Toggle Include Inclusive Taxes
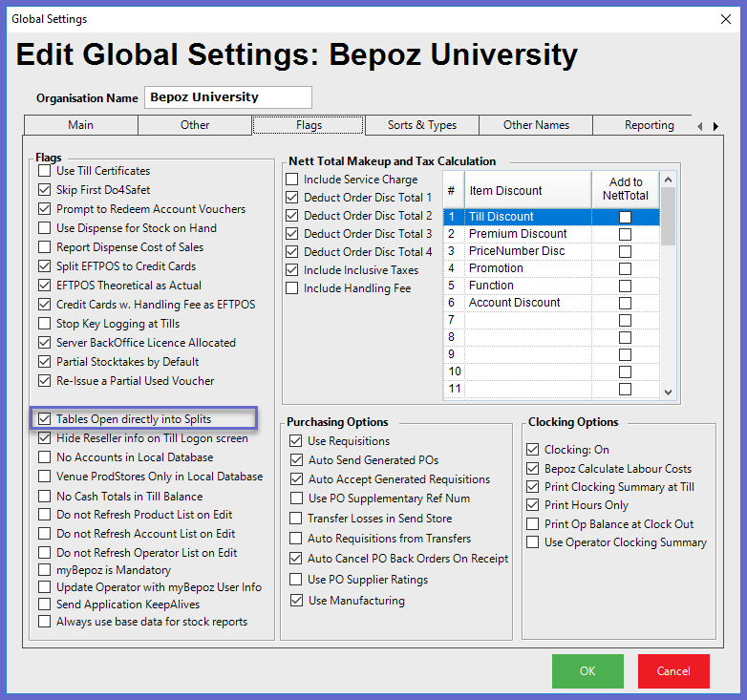This screenshot has width=747, height=700. coord(291,270)
